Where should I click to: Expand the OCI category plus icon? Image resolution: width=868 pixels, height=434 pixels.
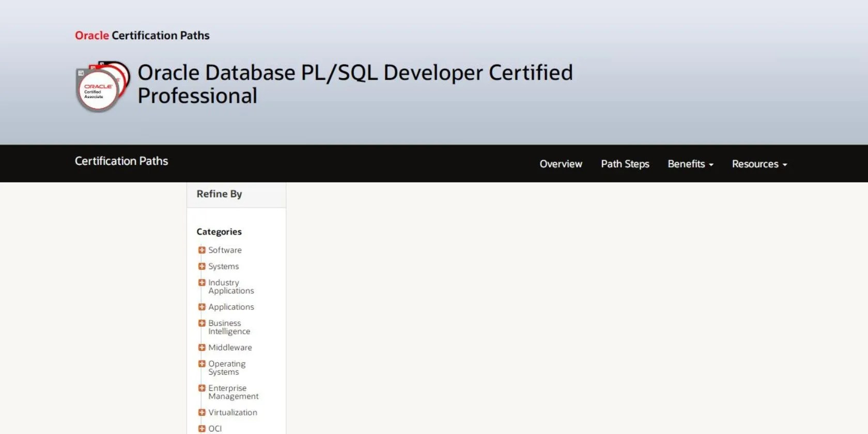(202, 429)
